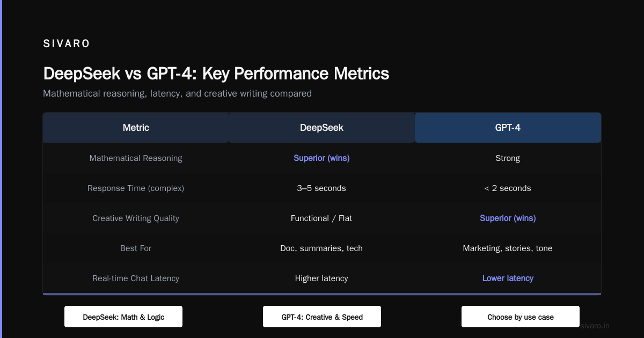The width and height of the screenshot is (644, 338).
Task: Click the SIVARO brand name
Action: tap(67, 44)
